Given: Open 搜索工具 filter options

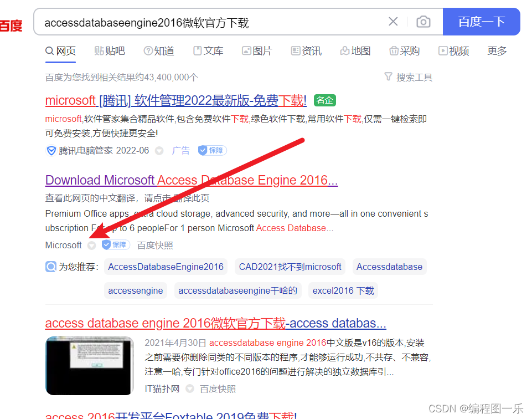Looking at the screenshot, I should click(409, 78).
